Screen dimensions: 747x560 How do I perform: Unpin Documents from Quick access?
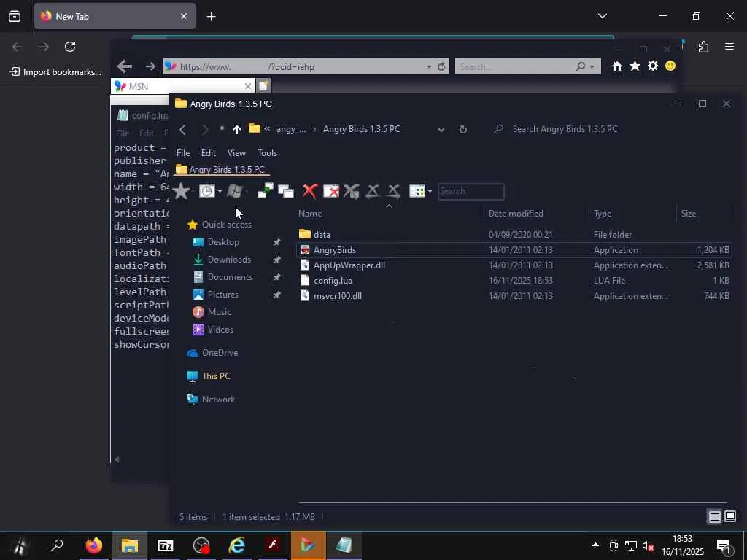pos(276,277)
